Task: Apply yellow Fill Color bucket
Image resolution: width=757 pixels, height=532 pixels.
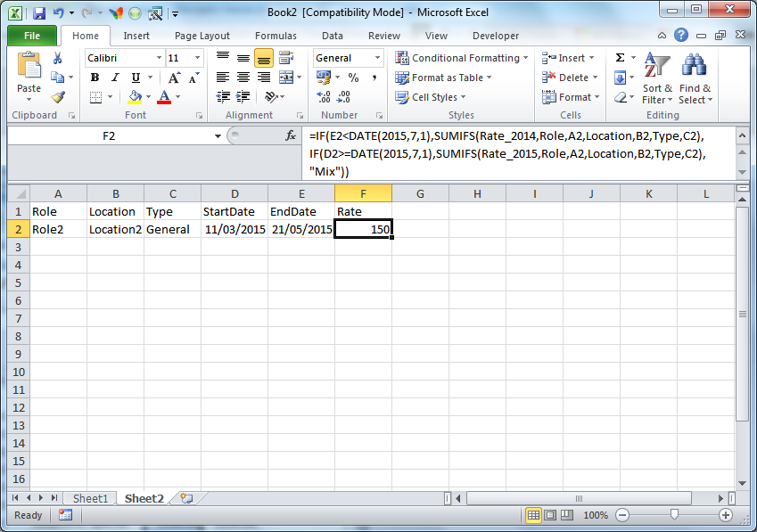Action: 135,97
